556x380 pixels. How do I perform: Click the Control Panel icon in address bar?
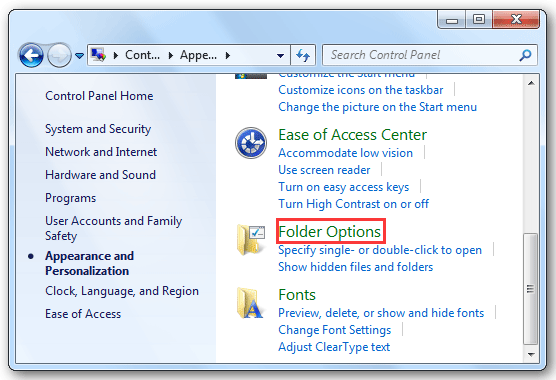[x=99, y=55]
